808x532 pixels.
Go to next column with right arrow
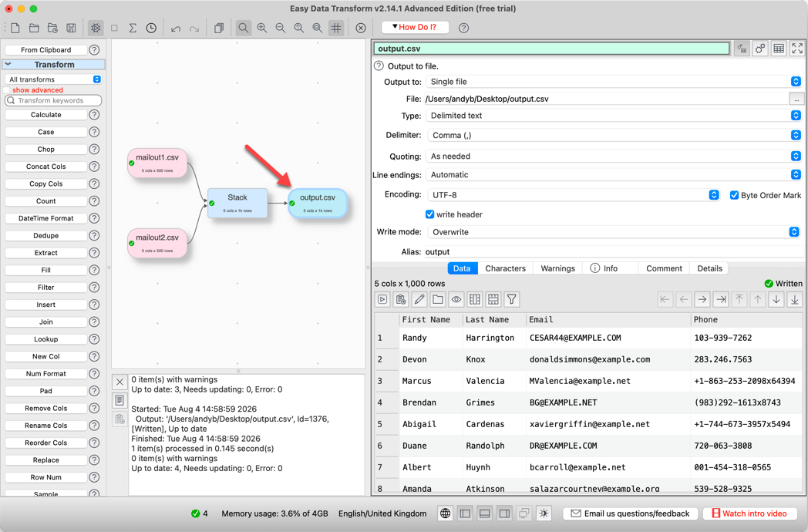tap(702, 299)
